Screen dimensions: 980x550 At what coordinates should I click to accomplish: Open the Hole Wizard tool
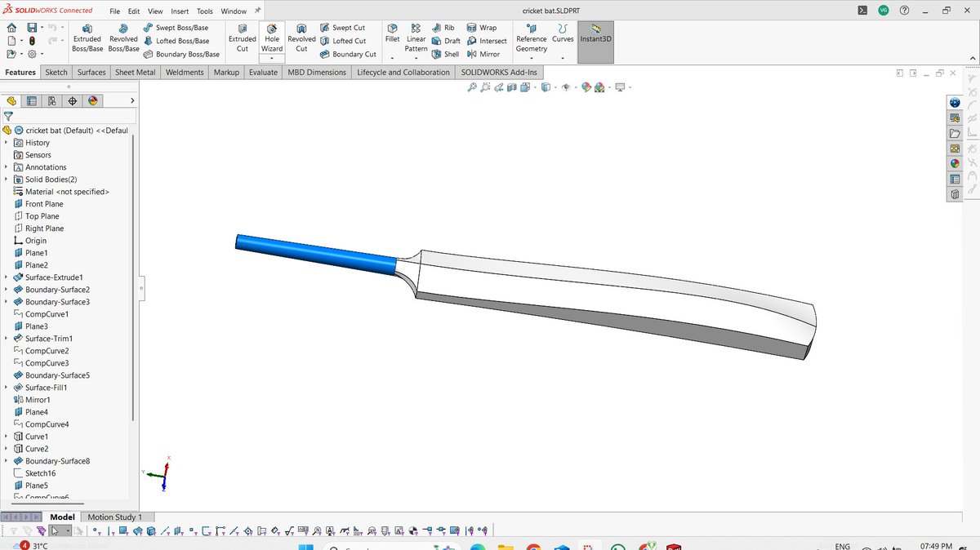[x=272, y=38]
